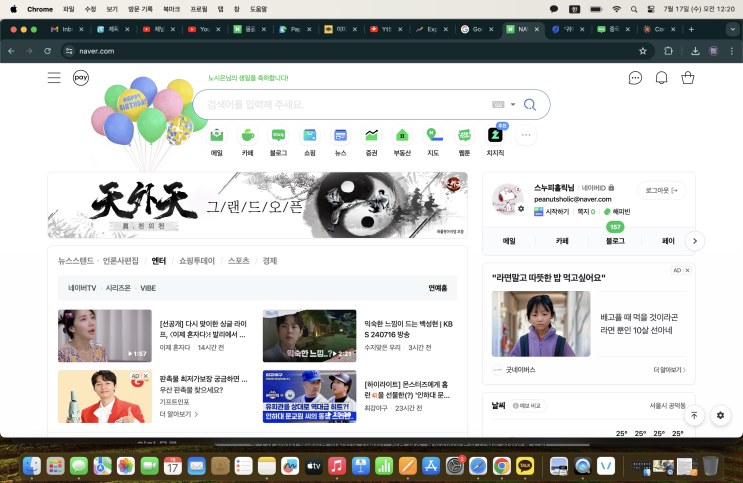Open the 쇼핑 shortcut icon
This screenshot has width=743, height=483.
309,136
